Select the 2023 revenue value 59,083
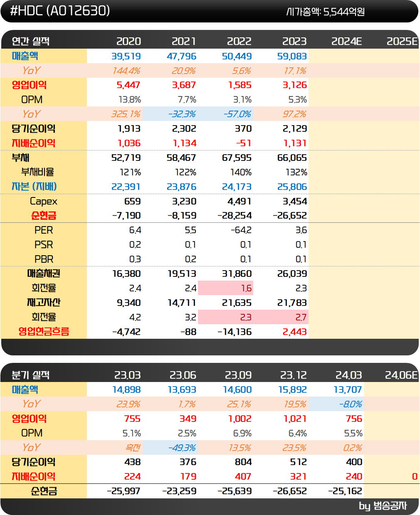420x515 pixels. 292,56
